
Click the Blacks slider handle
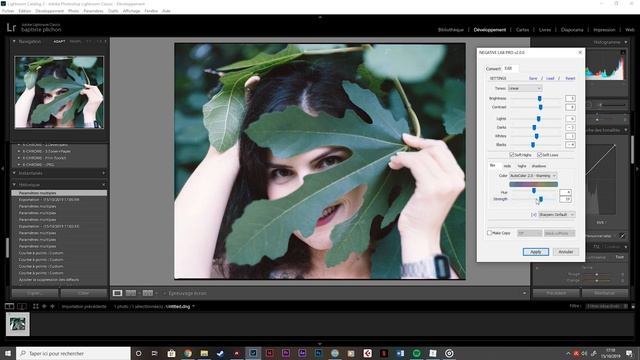[533, 144]
